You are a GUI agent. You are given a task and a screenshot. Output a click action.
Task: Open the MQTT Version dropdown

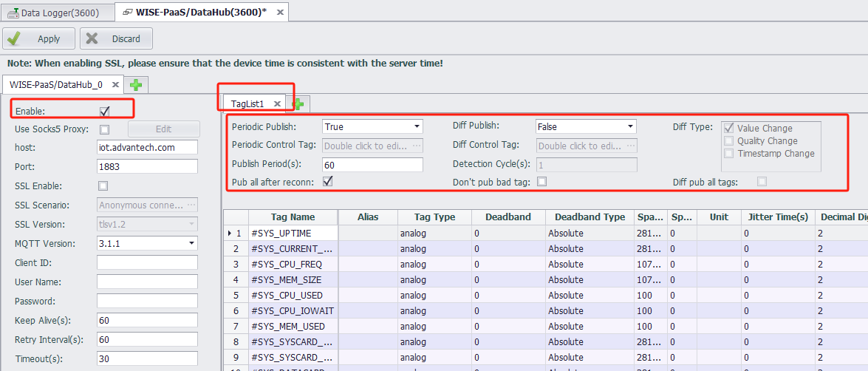[x=191, y=243]
